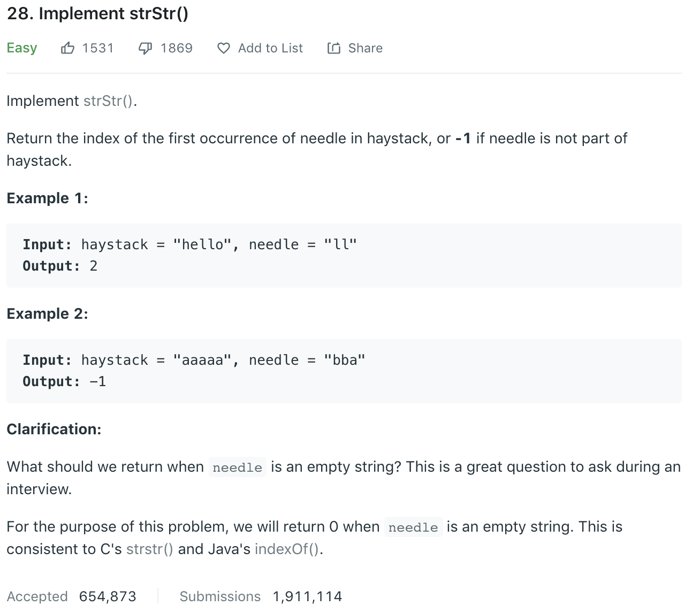Click the second inline needle code tag
Screen dimensions: 700x614
tap(413, 527)
